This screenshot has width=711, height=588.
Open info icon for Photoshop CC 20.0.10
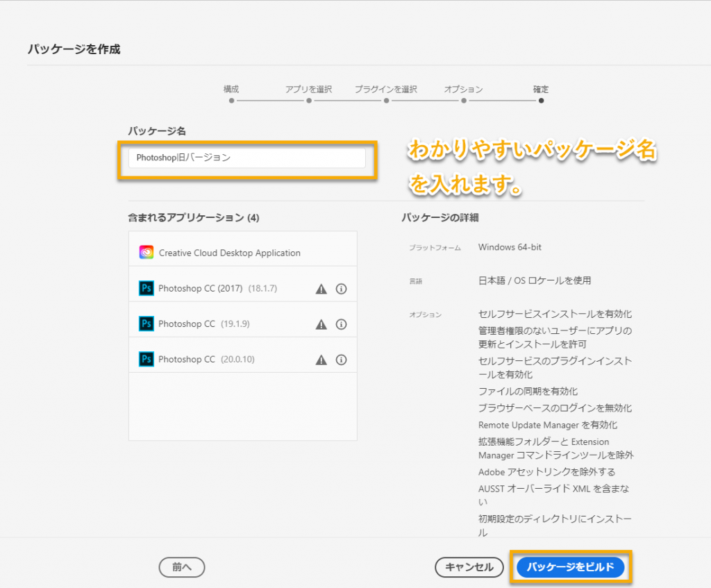[341, 360]
